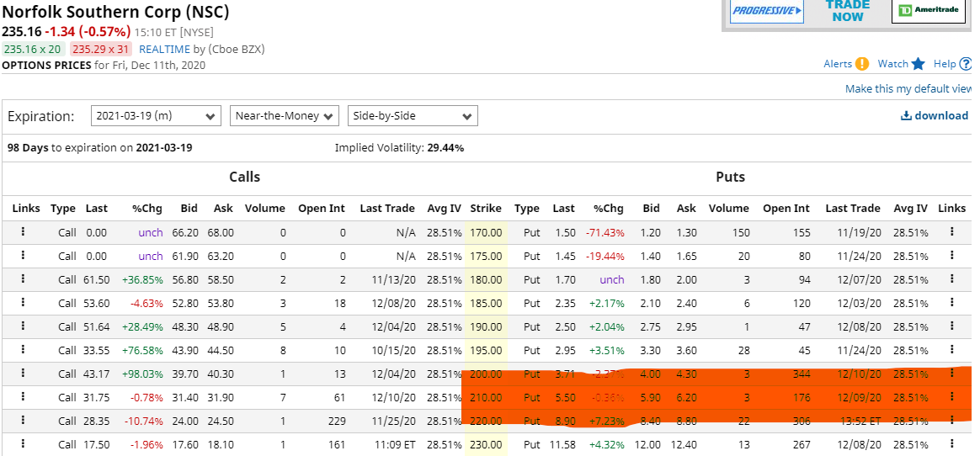Click the Make this my default view link
The image size is (980, 456).
pyautogui.click(x=908, y=89)
